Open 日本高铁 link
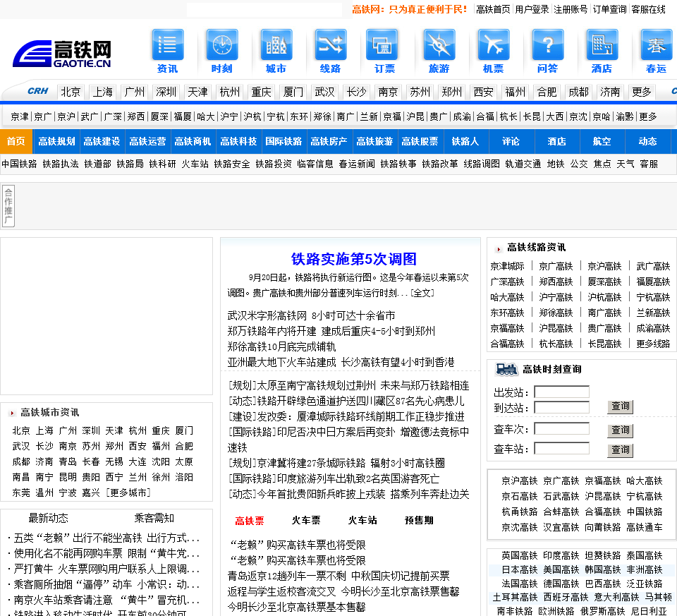Viewport: 677px width, 616px height. tap(520, 569)
